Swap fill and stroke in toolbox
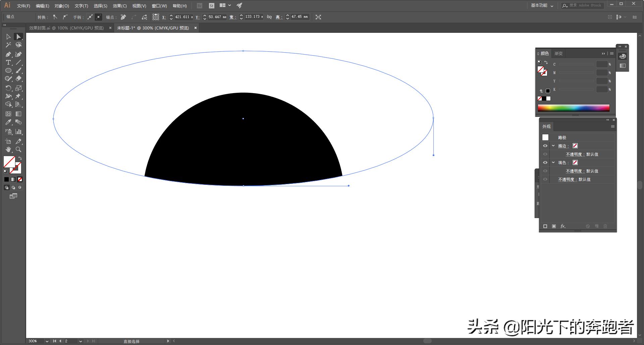The height and width of the screenshot is (345, 644). [20, 158]
